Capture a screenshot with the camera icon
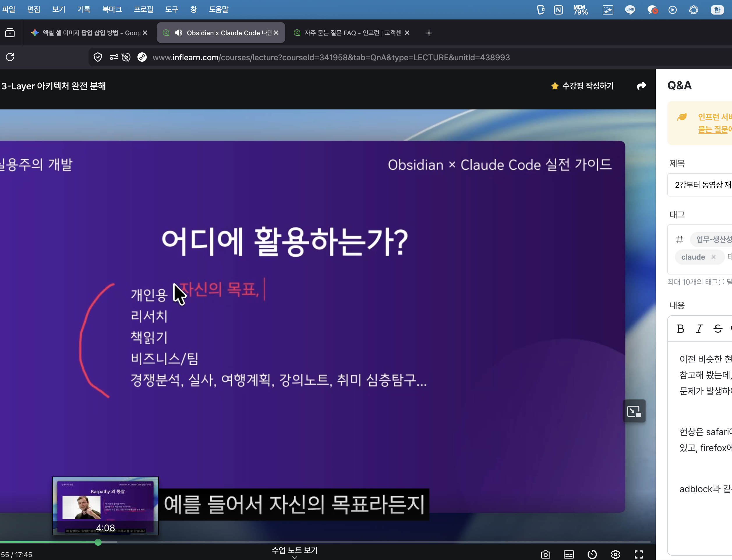The image size is (732, 560). pyautogui.click(x=546, y=554)
